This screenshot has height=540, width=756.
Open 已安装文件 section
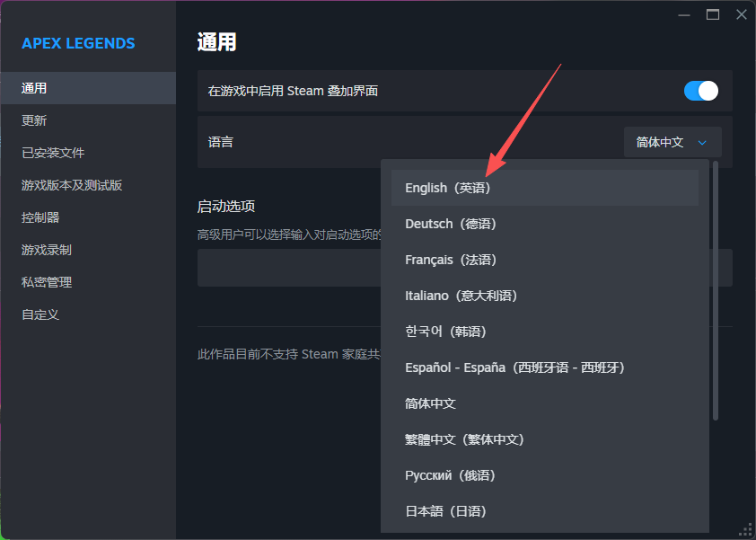coord(88,153)
